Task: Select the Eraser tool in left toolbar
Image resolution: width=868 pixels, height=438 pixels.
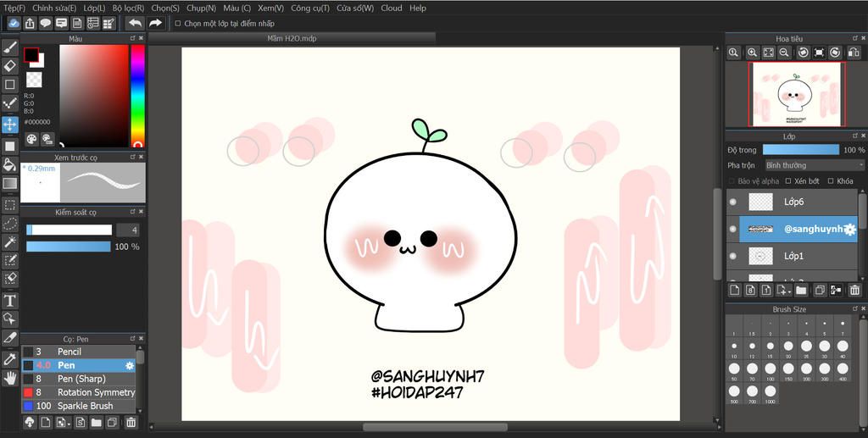Action: pos(10,65)
